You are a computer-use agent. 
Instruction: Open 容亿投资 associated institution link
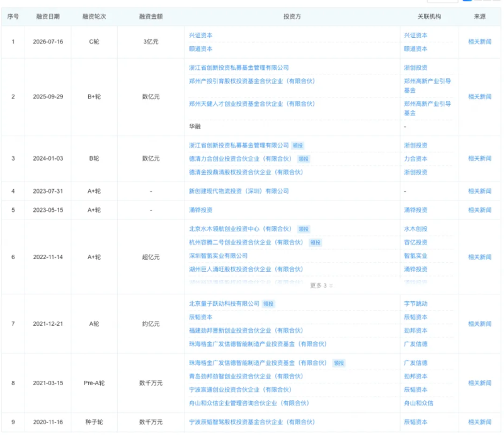click(416, 243)
